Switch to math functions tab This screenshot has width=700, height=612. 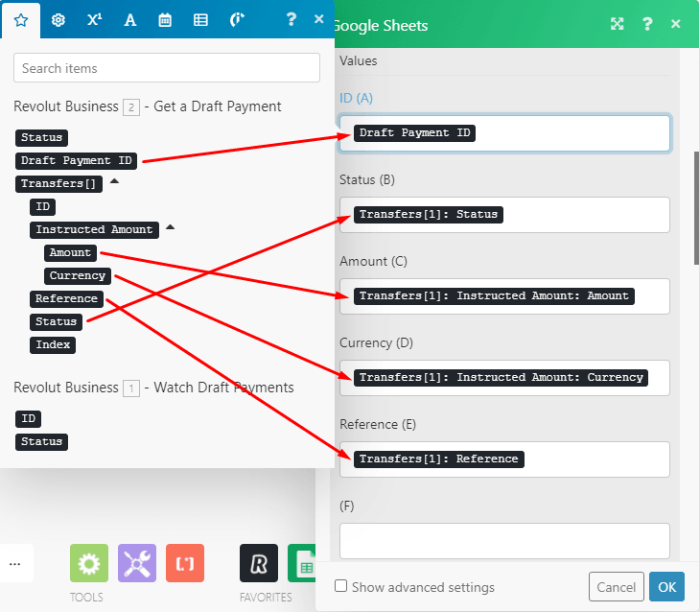point(94,20)
